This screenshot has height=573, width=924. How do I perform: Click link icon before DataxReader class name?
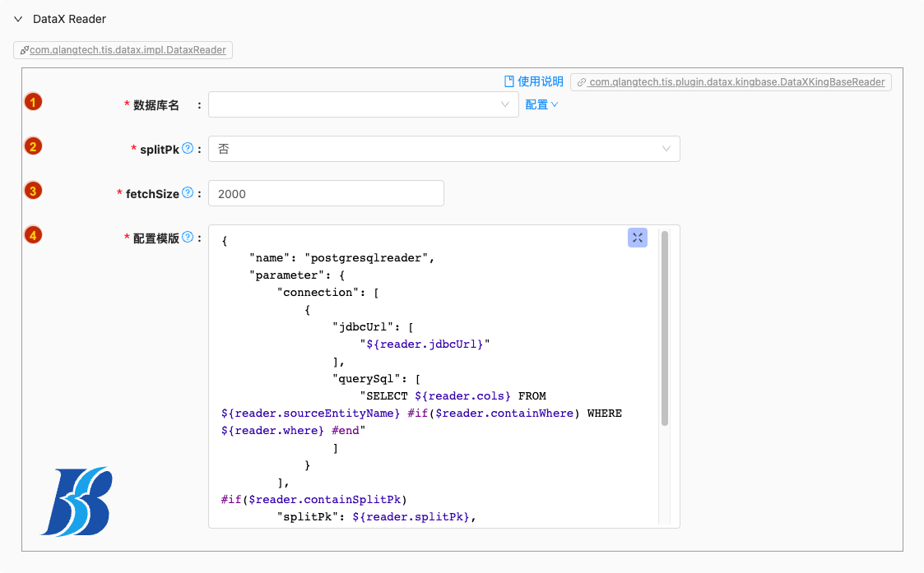click(x=24, y=50)
